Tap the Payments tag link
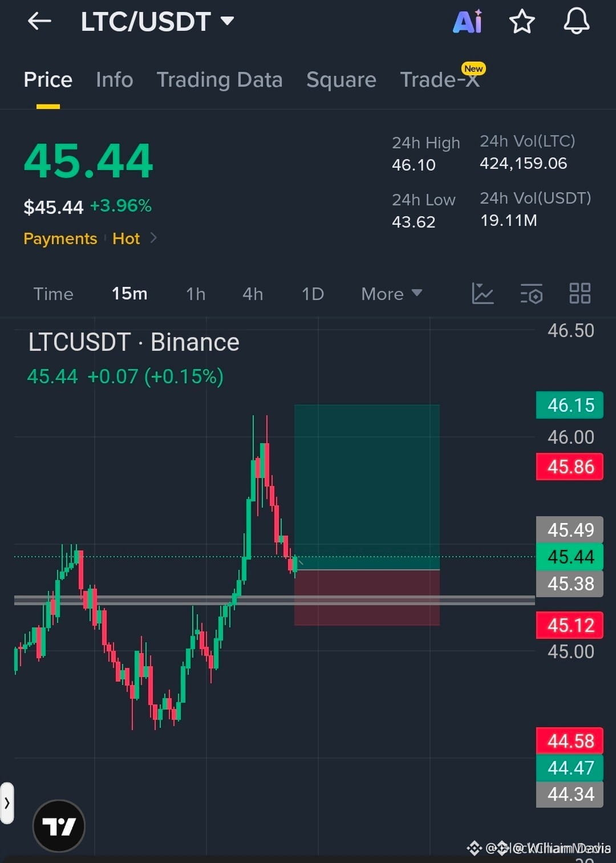Image resolution: width=616 pixels, height=863 pixels. (60, 238)
